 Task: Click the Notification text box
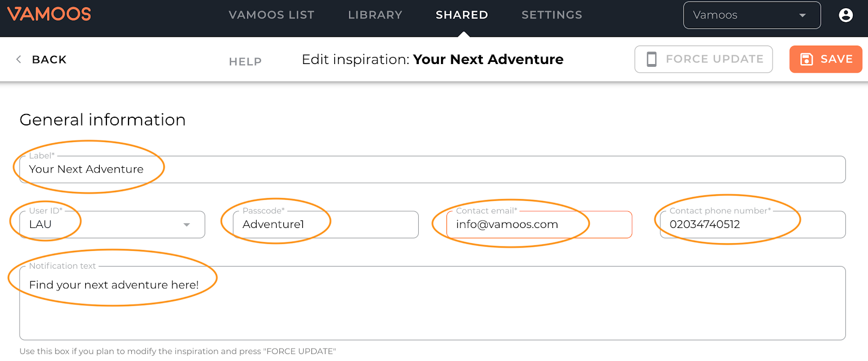[432, 303]
